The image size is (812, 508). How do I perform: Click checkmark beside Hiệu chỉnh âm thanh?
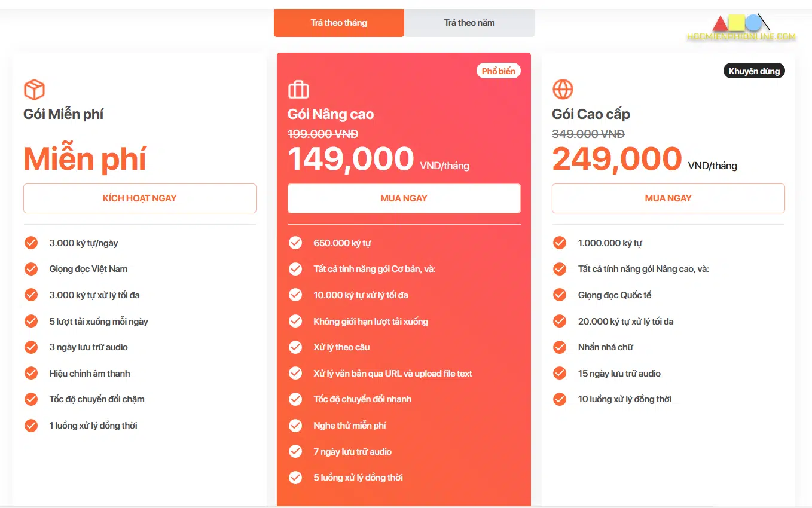(31, 374)
